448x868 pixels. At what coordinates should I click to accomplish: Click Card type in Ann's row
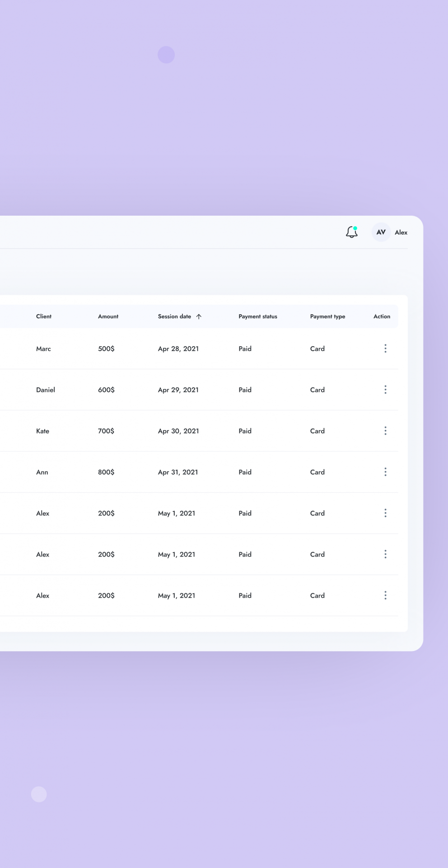317,472
